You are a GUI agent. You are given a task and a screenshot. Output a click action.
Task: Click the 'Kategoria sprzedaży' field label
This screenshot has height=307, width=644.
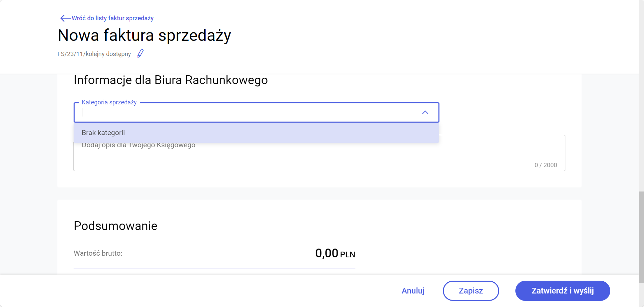point(109,102)
